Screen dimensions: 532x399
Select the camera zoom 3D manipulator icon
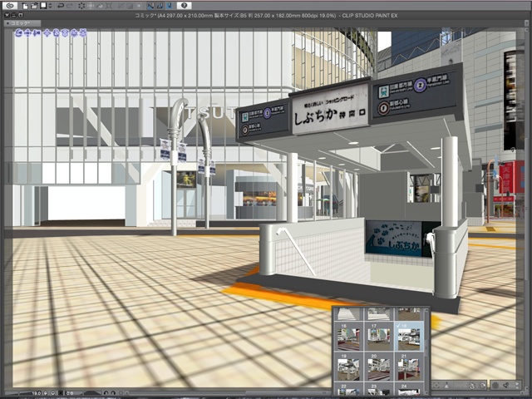[x=37, y=33]
